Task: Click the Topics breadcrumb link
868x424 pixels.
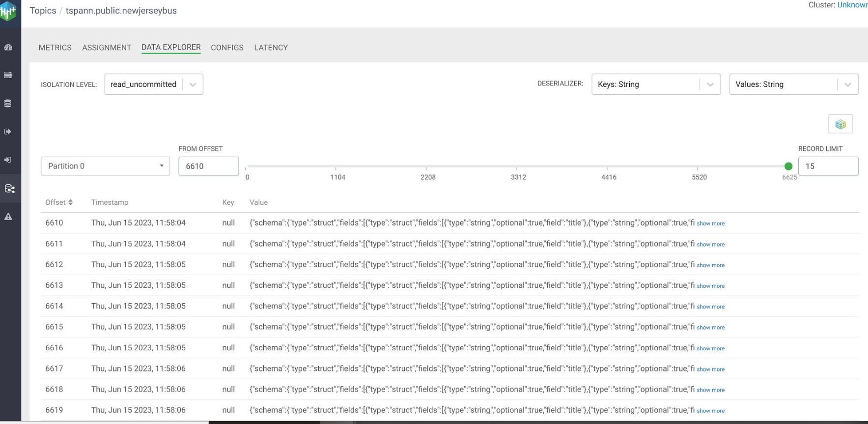Action: (43, 11)
